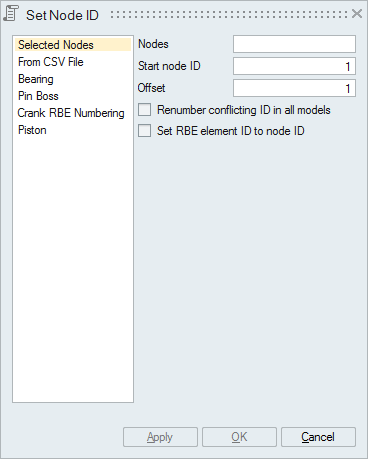
Task: Open Crank RBE Numbering option
Action: pyautogui.click(x=73, y=113)
